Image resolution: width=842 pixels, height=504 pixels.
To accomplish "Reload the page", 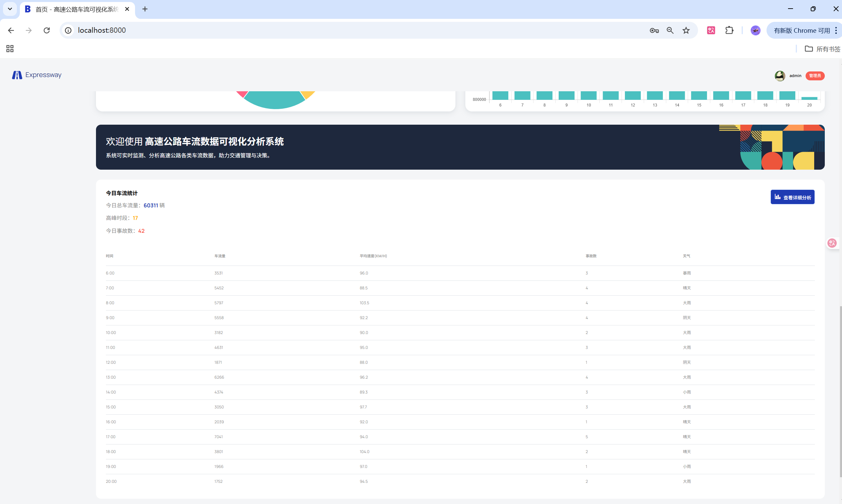I will (x=47, y=30).
